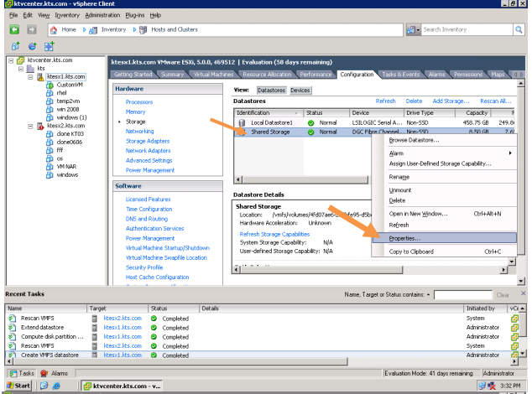Click the green Back navigation arrow

tap(14, 30)
